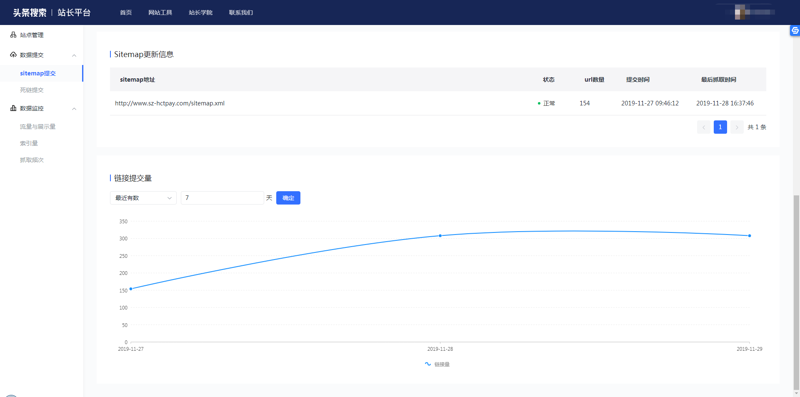Toggle the 链接量 chart legend

point(437,364)
